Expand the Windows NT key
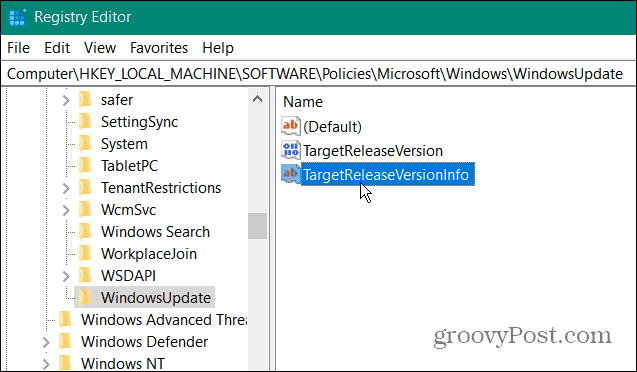 click(46, 363)
